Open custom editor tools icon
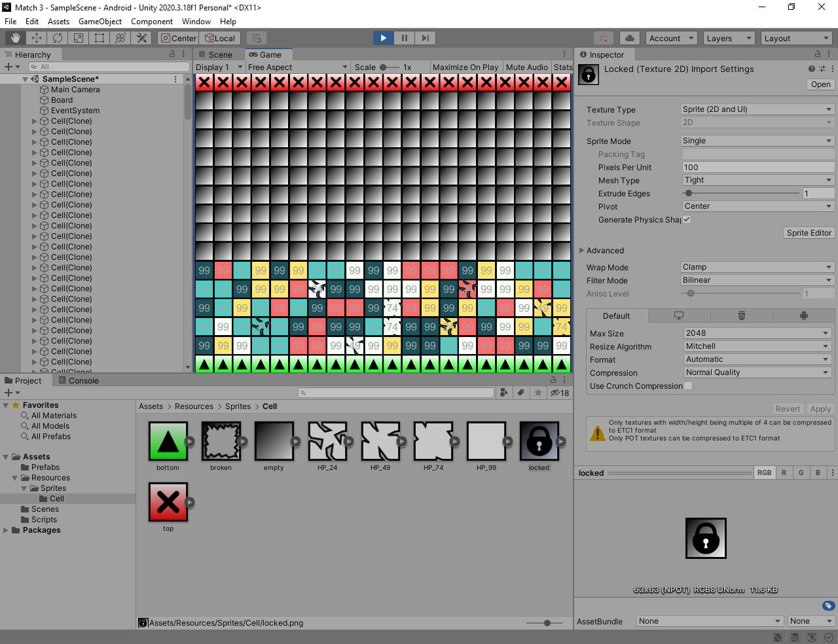This screenshot has height=644, width=838. click(x=141, y=38)
